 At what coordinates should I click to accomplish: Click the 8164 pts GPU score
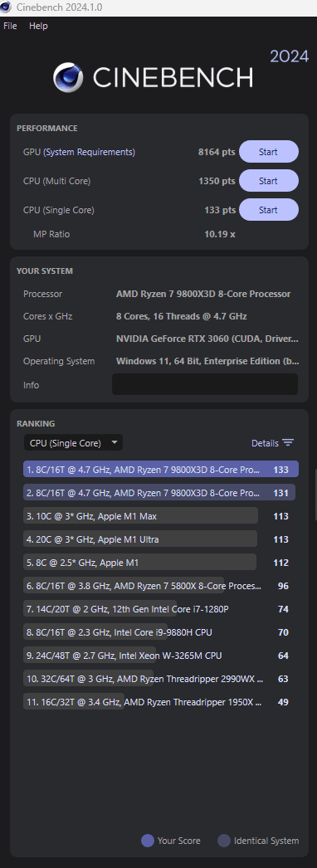[x=217, y=152]
